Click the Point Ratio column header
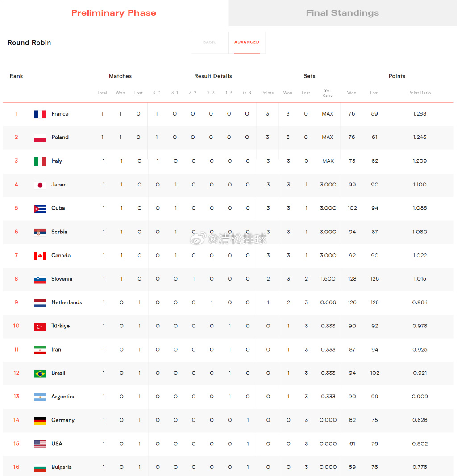This screenshot has height=476, width=457. 420,93
